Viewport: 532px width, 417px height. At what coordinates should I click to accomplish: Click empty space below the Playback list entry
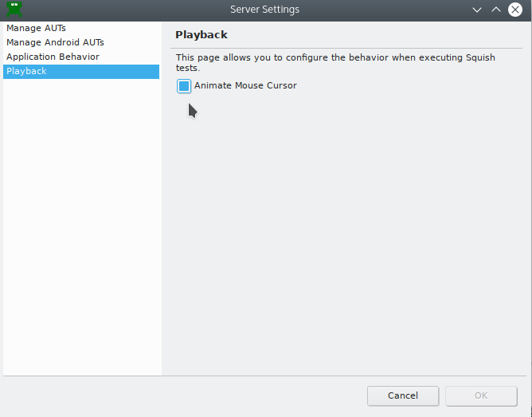click(81, 226)
